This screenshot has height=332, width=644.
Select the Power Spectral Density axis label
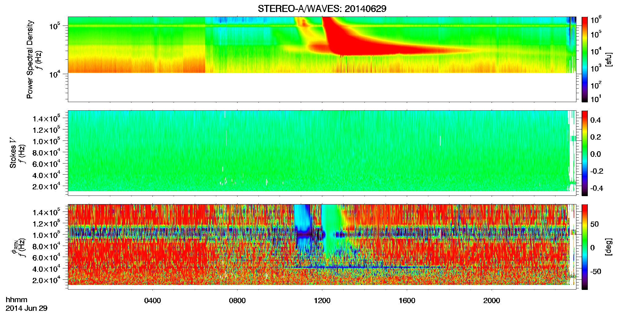(30, 59)
